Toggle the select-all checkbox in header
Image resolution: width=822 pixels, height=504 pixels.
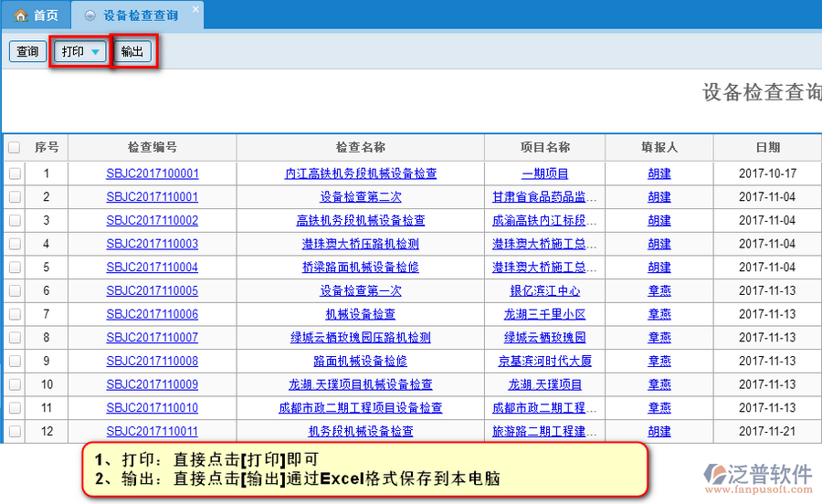(14, 148)
